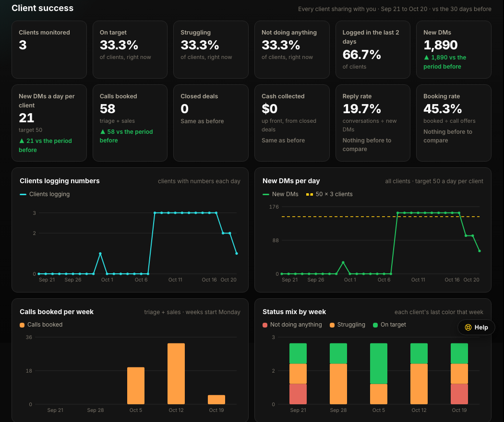Screen dimensions: 504x422
Task: Click the New DMs 1,890 value
Action: (x=440, y=45)
